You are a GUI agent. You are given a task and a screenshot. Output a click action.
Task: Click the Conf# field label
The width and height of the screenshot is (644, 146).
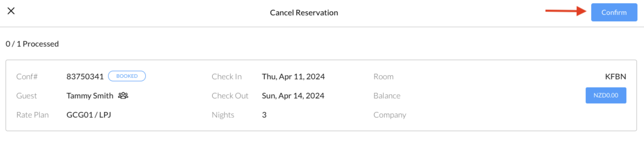tap(28, 77)
